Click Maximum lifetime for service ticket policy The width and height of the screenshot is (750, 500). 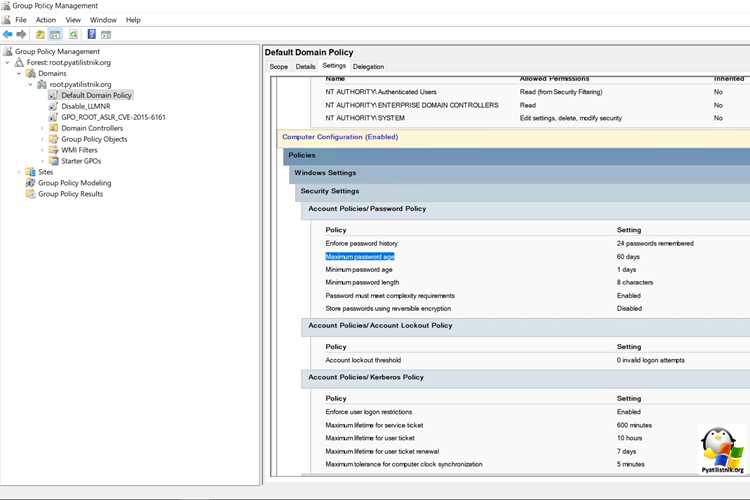coord(374,425)
